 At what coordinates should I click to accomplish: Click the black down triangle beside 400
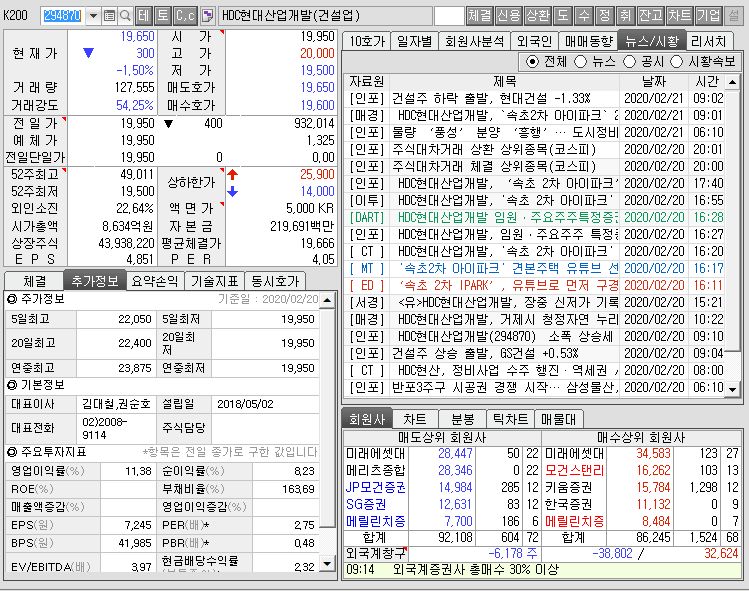point(168,124)
